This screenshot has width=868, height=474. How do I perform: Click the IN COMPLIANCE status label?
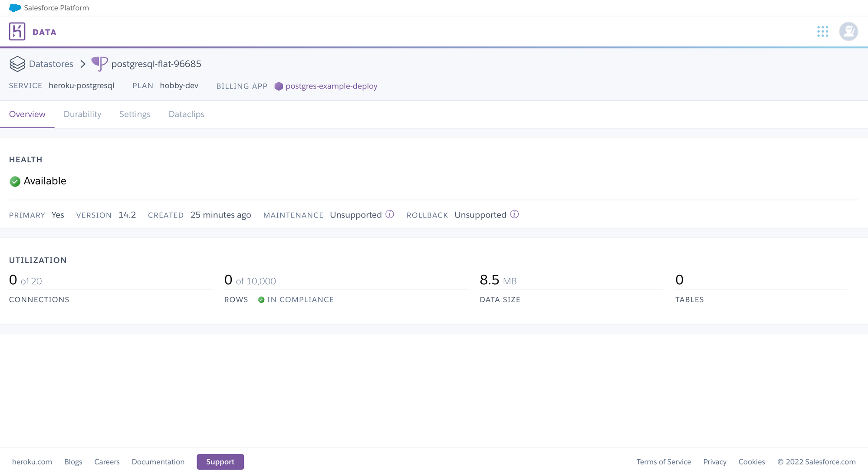[x=300, y=300]
